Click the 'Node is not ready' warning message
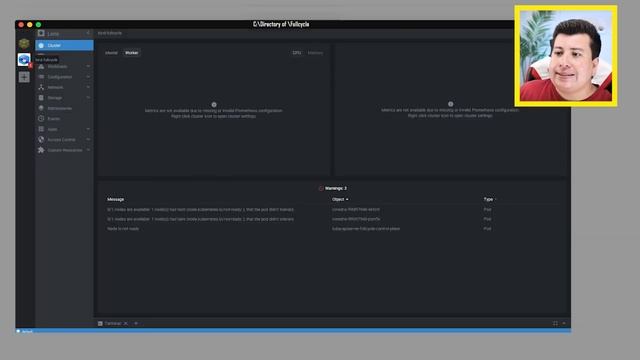 coord(123,229)
